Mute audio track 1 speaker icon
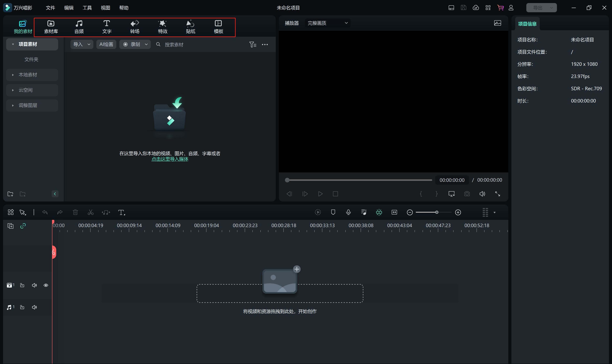The height and width of the screenshot is (364, 612). pyautogui.click(x=34, y=307)
